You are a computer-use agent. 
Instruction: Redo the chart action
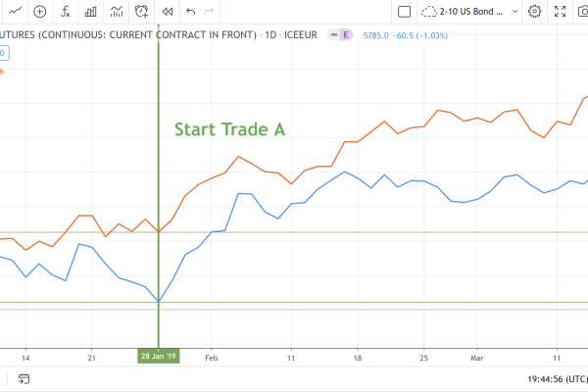[213, 12]
